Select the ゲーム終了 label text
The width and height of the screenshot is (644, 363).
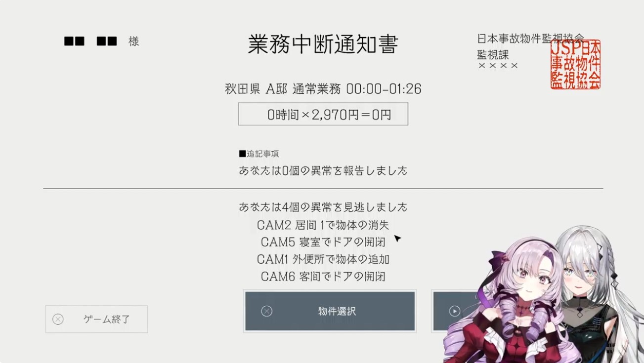click(x=107, y=319)
